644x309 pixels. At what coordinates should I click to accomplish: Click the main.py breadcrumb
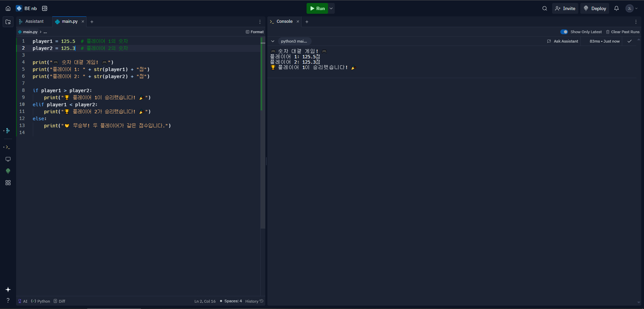30,32
